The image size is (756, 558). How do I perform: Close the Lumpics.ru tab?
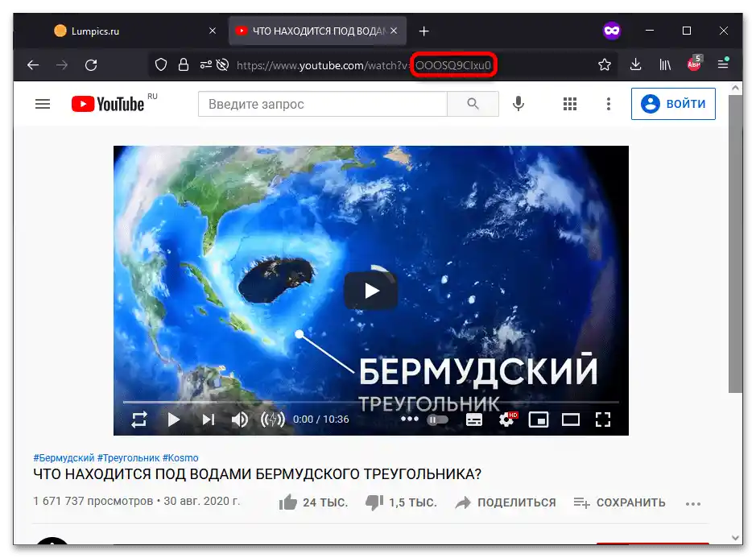point(212,31)
